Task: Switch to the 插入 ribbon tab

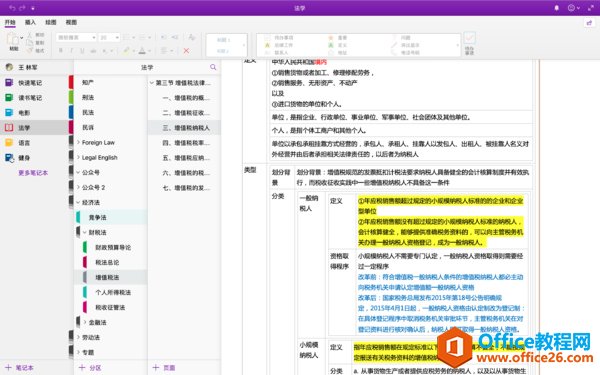Action: [x=30, y=22]
